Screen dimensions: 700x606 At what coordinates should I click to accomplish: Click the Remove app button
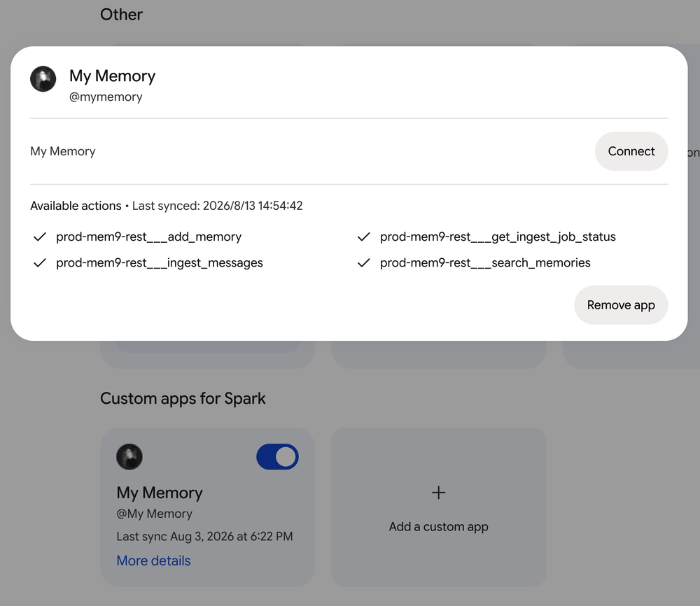click(x=621, y=305)
